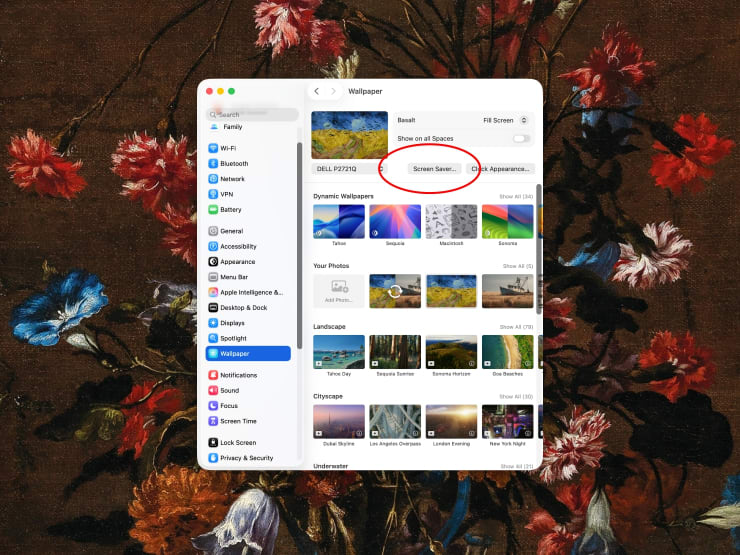Click the Desktop & Dock icon
Screen dimensions: 740x555
(213, 308)
